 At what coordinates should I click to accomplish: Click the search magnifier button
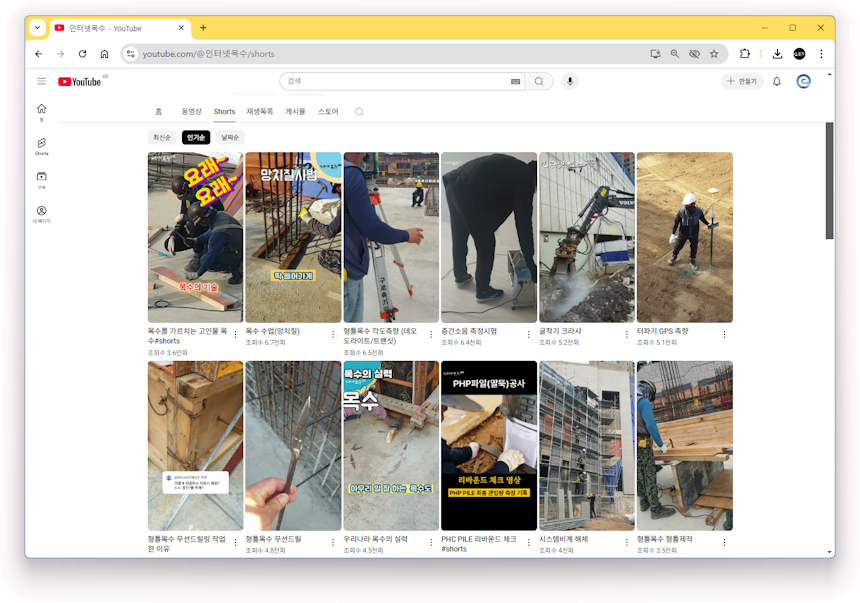pos(539,81)
